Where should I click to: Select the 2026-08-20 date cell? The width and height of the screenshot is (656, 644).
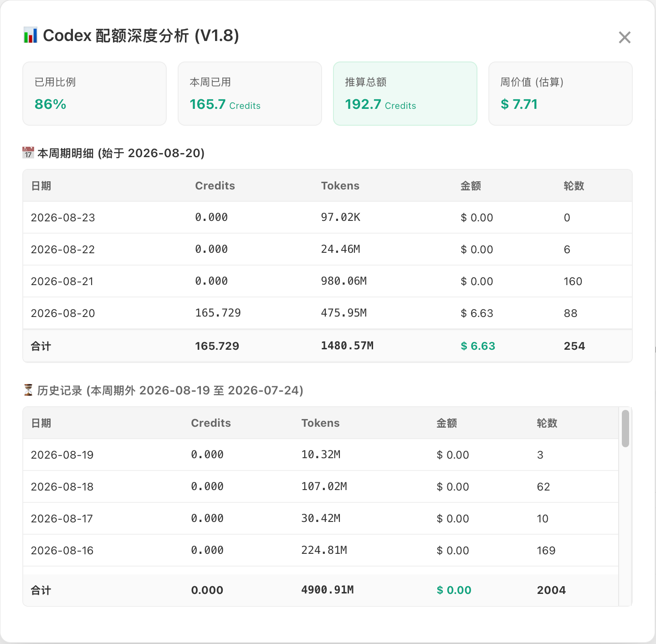(63, 313)
